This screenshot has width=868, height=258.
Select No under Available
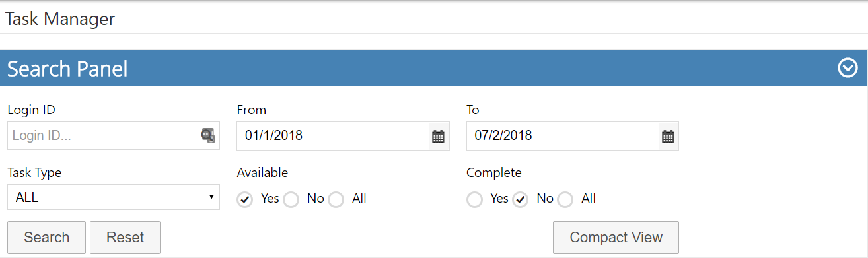(x=291, y=199)
